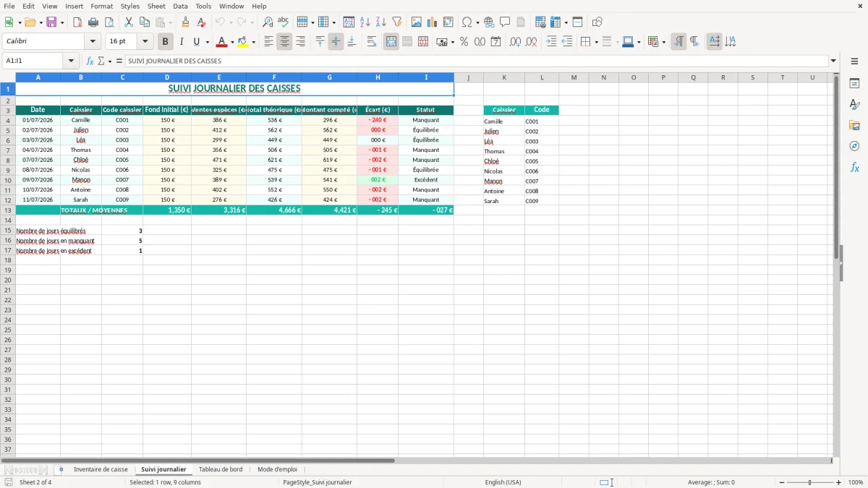Click the zoom in plus button

click(839, 482)
